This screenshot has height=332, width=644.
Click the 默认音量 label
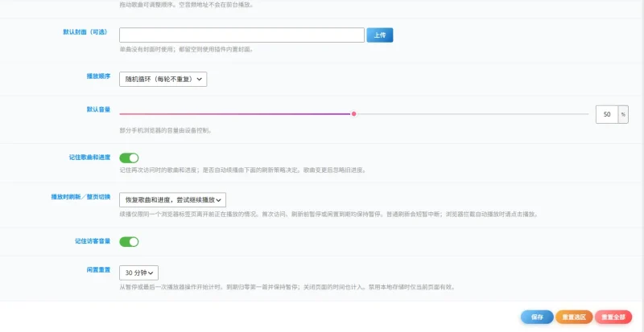point(98,109)
